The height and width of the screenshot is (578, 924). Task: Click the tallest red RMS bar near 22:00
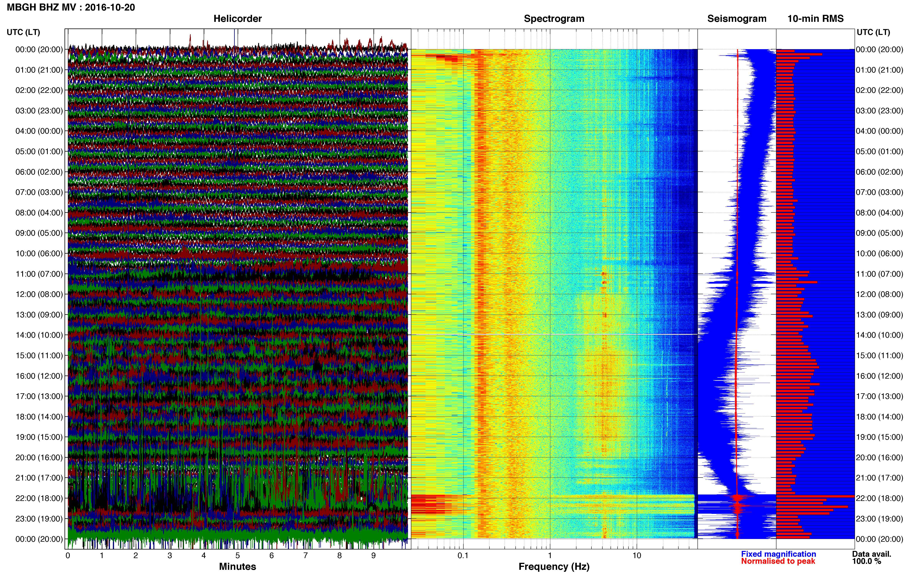coord(815,496)
